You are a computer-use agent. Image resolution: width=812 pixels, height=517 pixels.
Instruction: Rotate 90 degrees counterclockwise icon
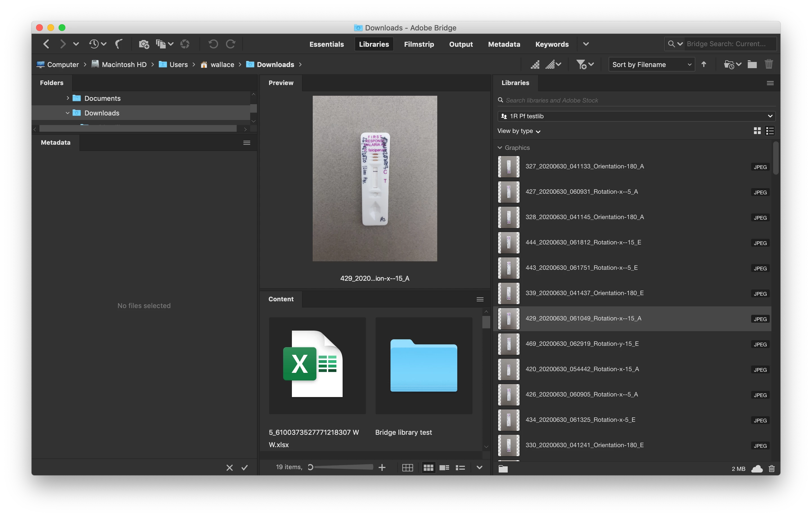point(213,44)
